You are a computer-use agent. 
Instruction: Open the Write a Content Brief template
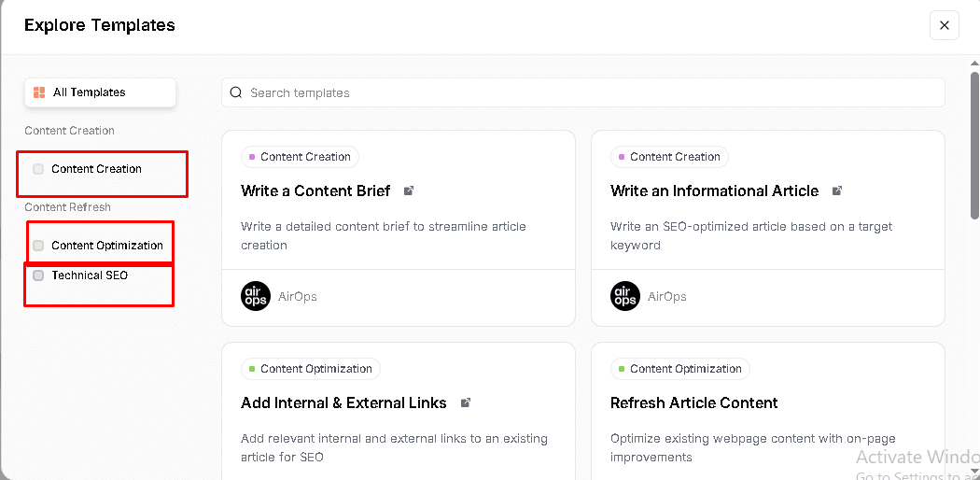coord(315,191)
